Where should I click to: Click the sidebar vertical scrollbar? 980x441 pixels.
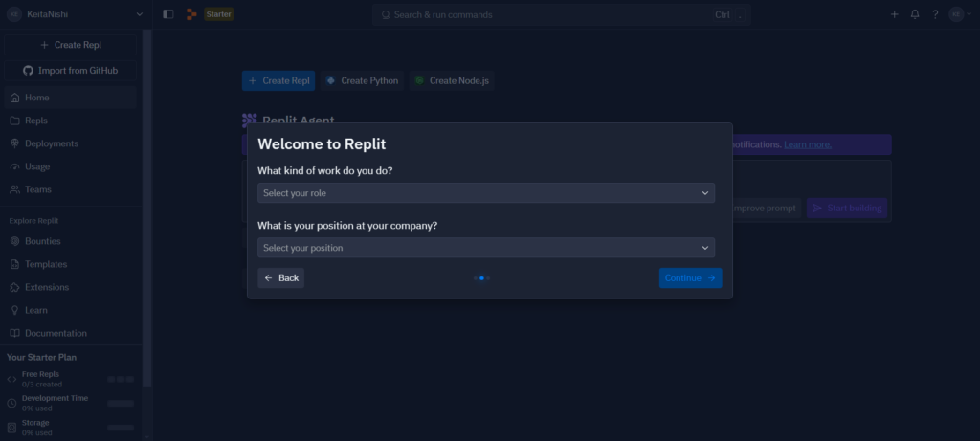pos(146,208)
